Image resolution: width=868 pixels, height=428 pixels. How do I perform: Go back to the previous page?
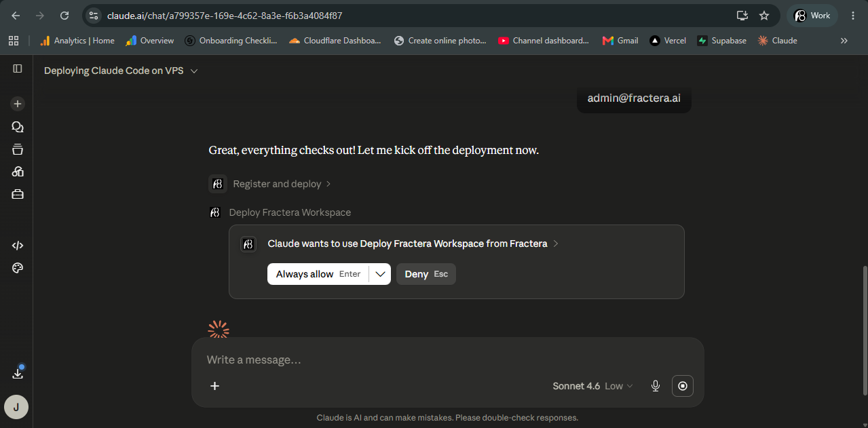coord(16,16)
